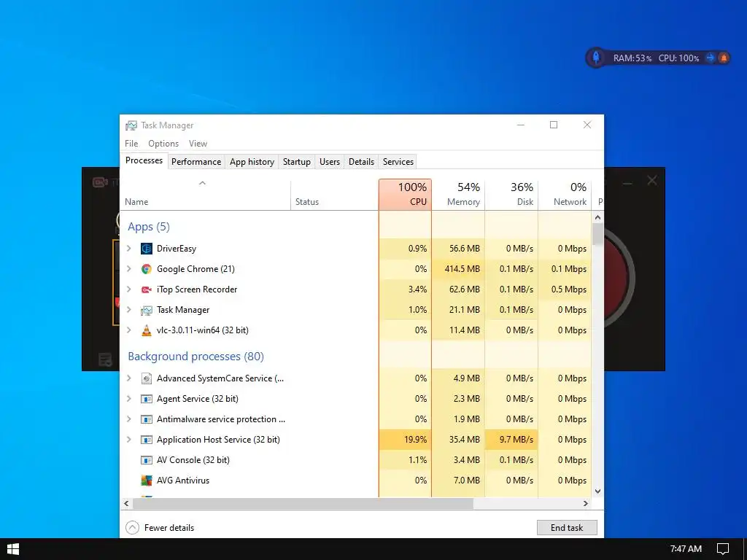
Task: Click the red record button behind
Action: 619,279
